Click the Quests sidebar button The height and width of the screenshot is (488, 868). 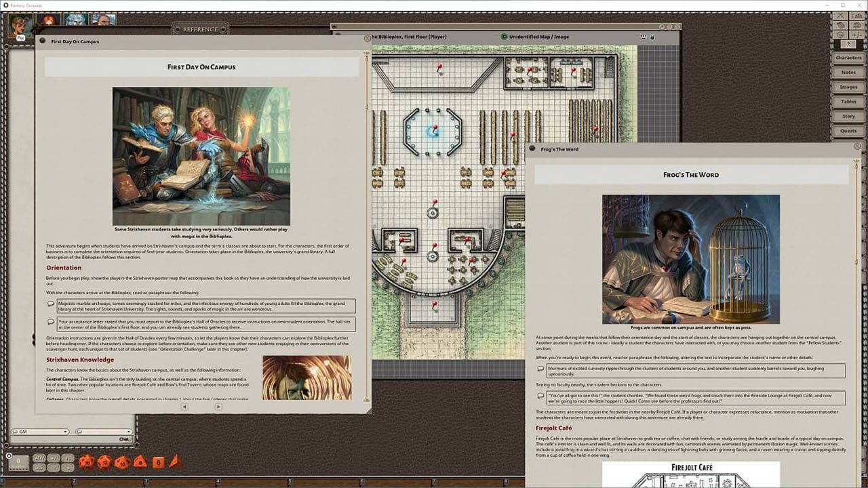pyautogui.click(x=848, y=131)
